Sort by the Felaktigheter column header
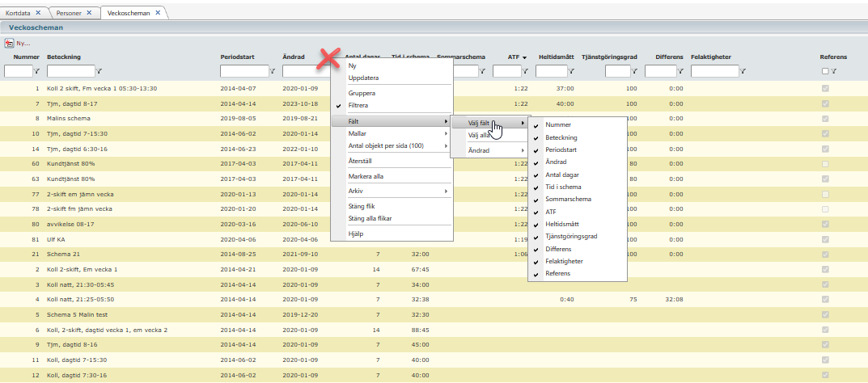Viewport: 868px width, 383px height. click(x=711, y=57)
